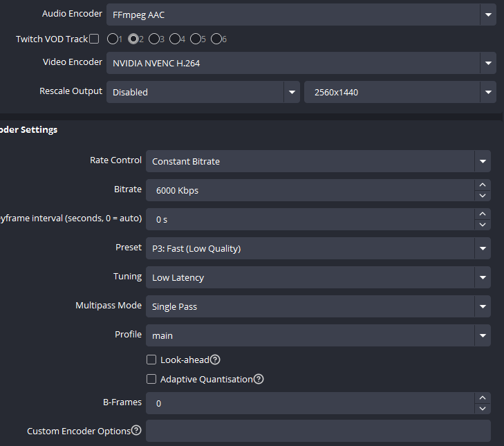Viewport: 504px width, 446px height.
Task: Open the Audio Encoder dropdown
Action: tap(301, 14)
